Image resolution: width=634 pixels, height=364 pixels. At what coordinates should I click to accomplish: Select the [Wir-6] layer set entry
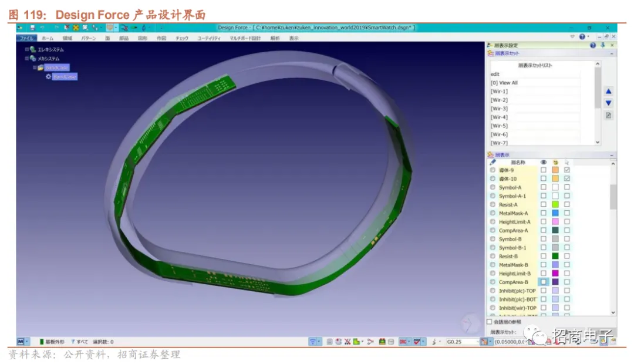point(535,134)
